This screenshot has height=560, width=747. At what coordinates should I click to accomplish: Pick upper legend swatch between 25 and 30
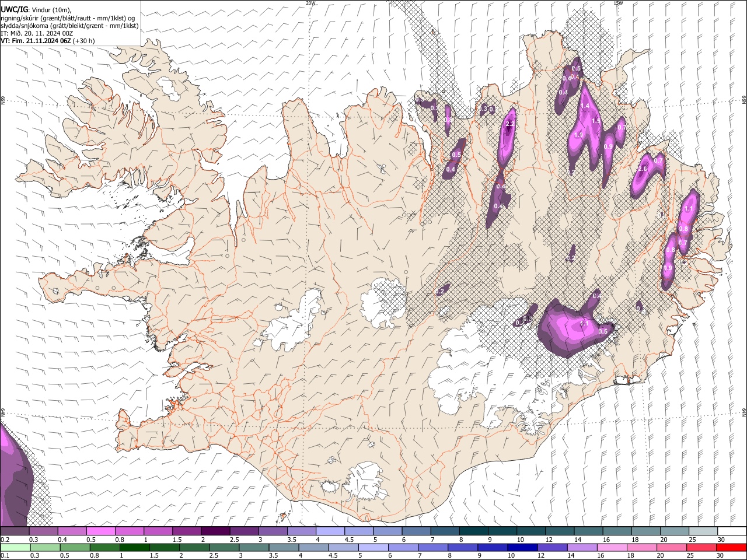point(703,531)
